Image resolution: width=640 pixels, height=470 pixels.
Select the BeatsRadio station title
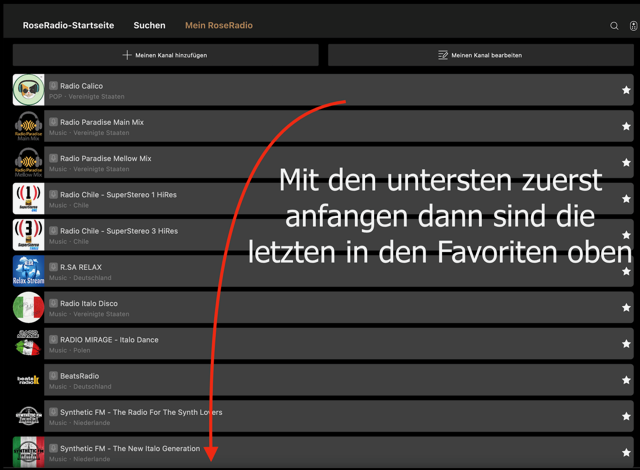pos(79,376)
